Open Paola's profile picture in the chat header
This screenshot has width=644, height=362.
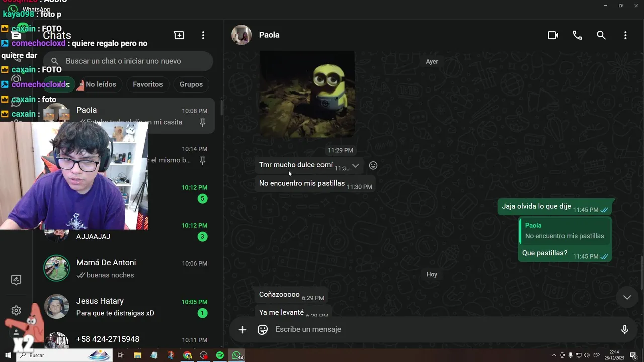(x=242, y=35)
